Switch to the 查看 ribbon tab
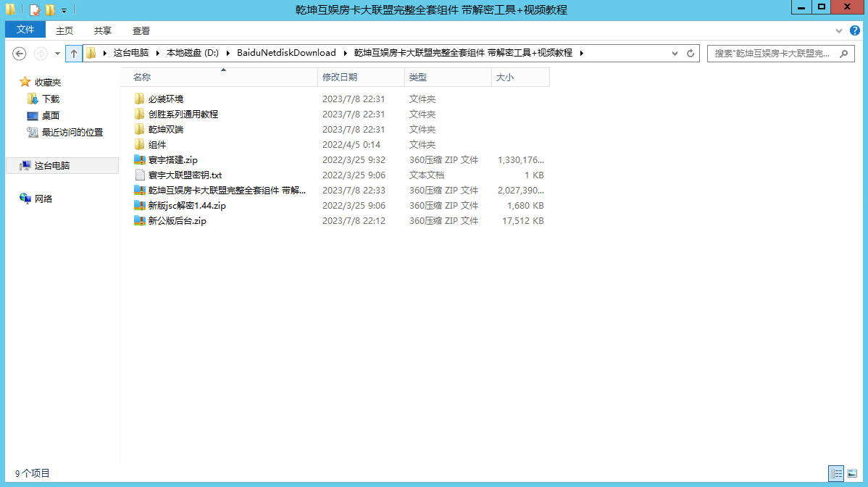The height and width of the screenshot is (487, 868). pos(141,30)
